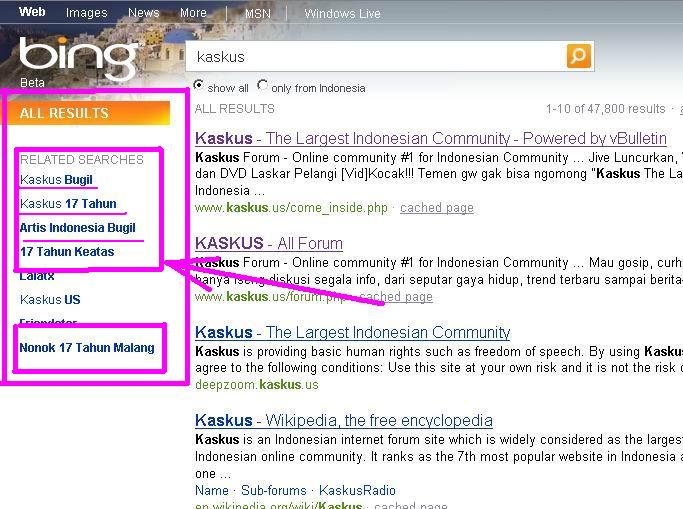
Task: Open cached page for come_inside.php result
Action: click(x=437, y=208)
